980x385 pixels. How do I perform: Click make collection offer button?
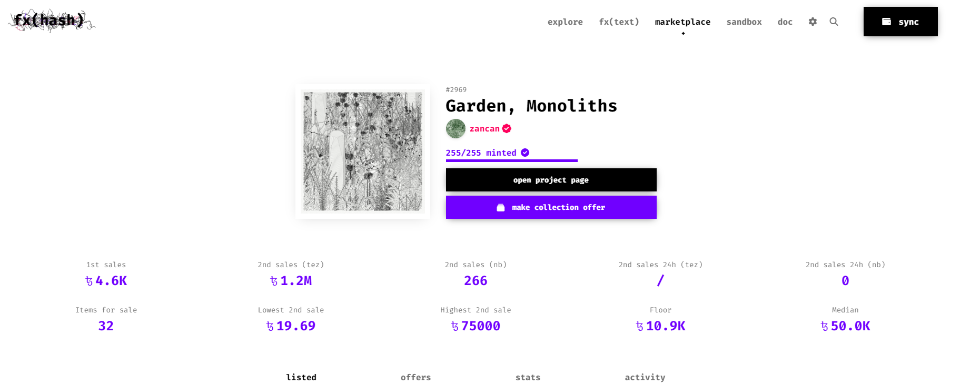[551, 207]
